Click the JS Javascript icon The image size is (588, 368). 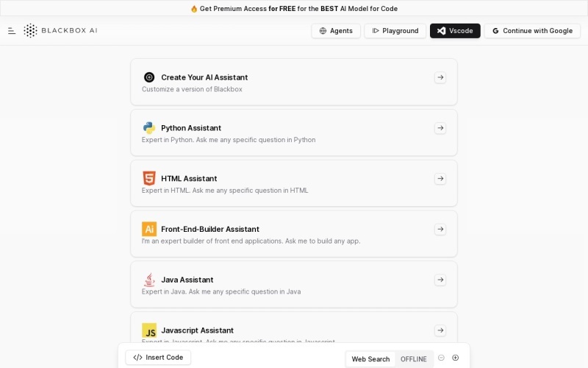click(x=149, y=330)
